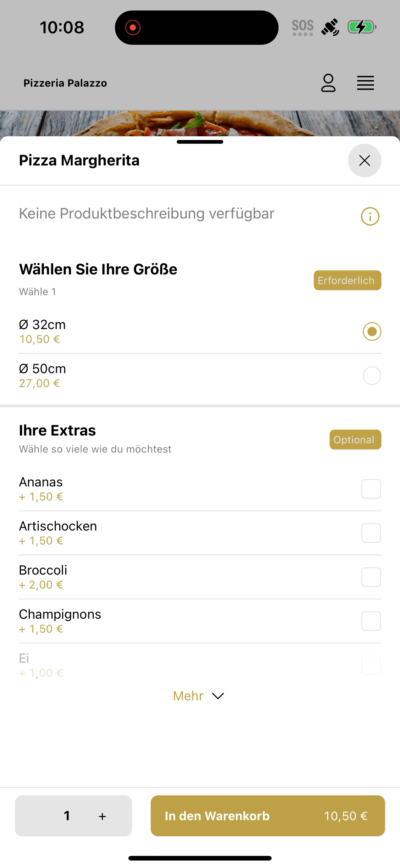Tap the product info icon
400x868 pixels.
click(370, 216)
